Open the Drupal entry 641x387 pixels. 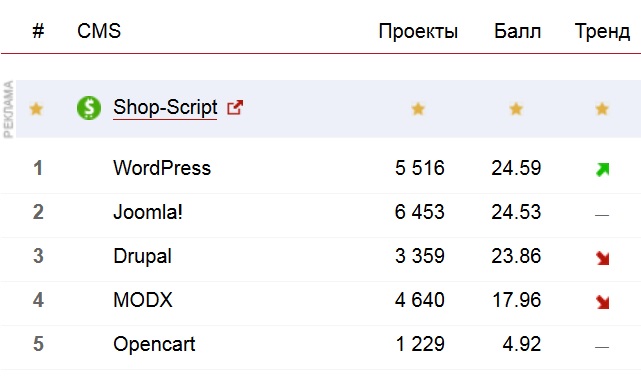click(142, 256)
